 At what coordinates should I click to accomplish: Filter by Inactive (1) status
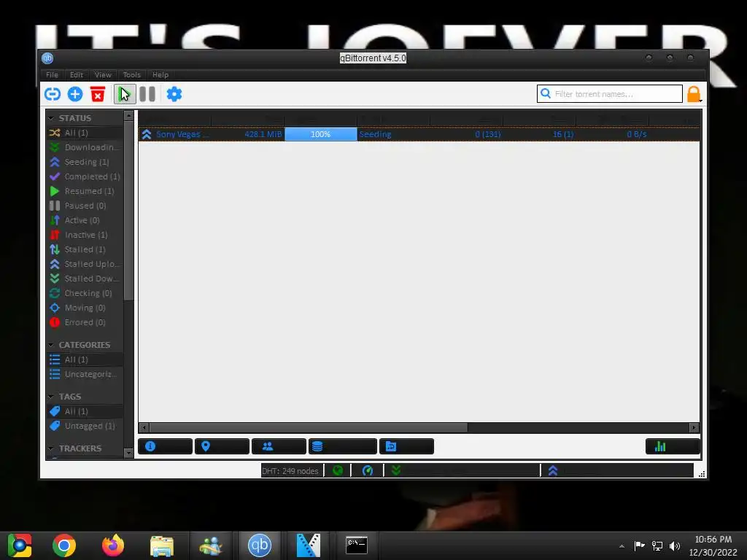pyautogui.click(x=85, y=235)
